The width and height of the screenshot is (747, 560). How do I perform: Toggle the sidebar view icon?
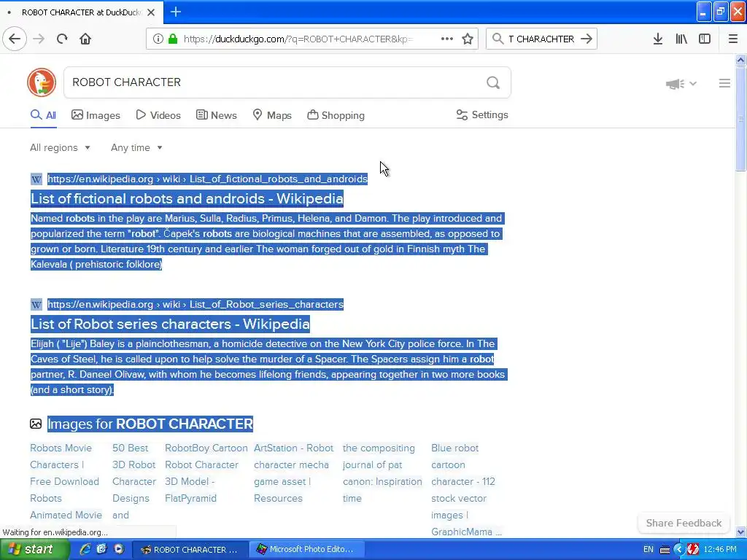click(705, 39)
